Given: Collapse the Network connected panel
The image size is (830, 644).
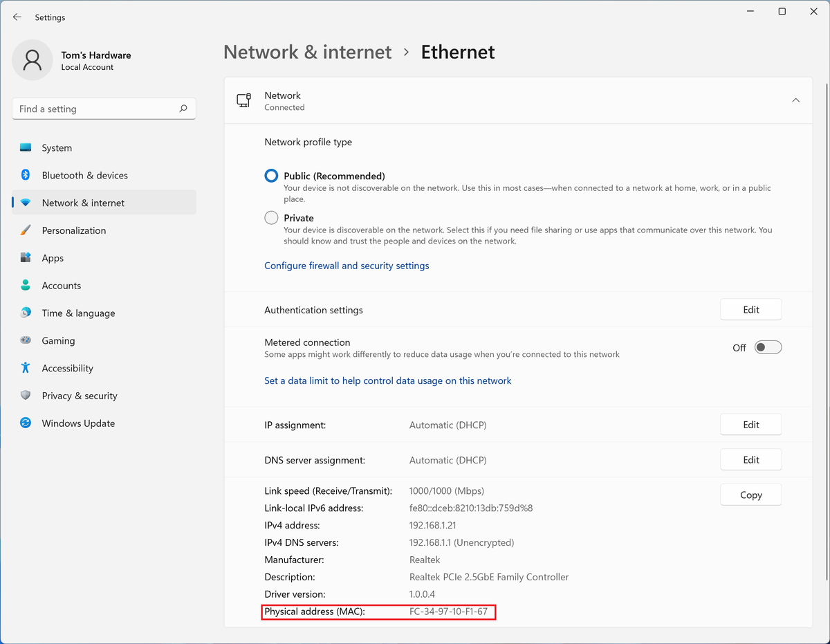Looking at the screenshot, I should 795,100.
